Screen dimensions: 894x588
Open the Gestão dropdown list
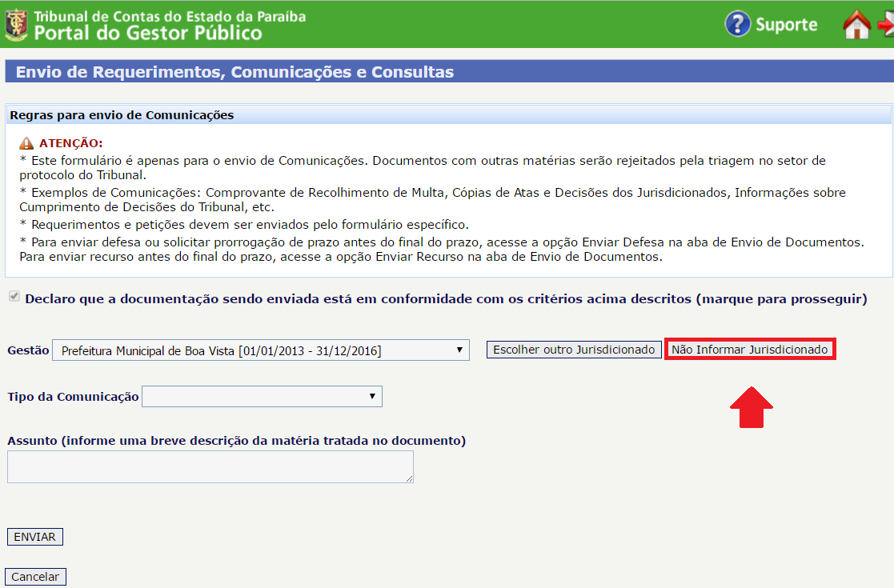(261, 350)
